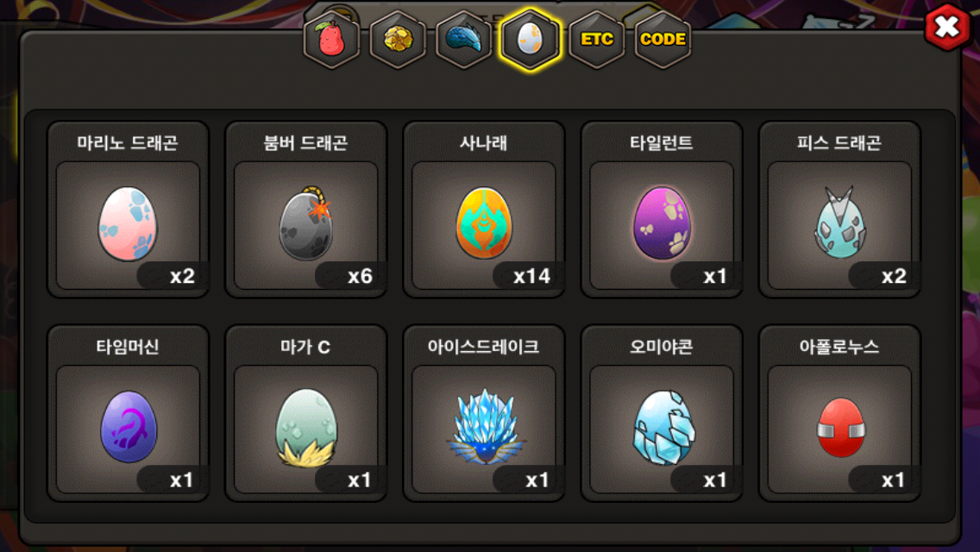Click the 아이스드레이크 card title
Image resolution: width=980 pixels, height=552 pixels.
click(x=483, y=347)
